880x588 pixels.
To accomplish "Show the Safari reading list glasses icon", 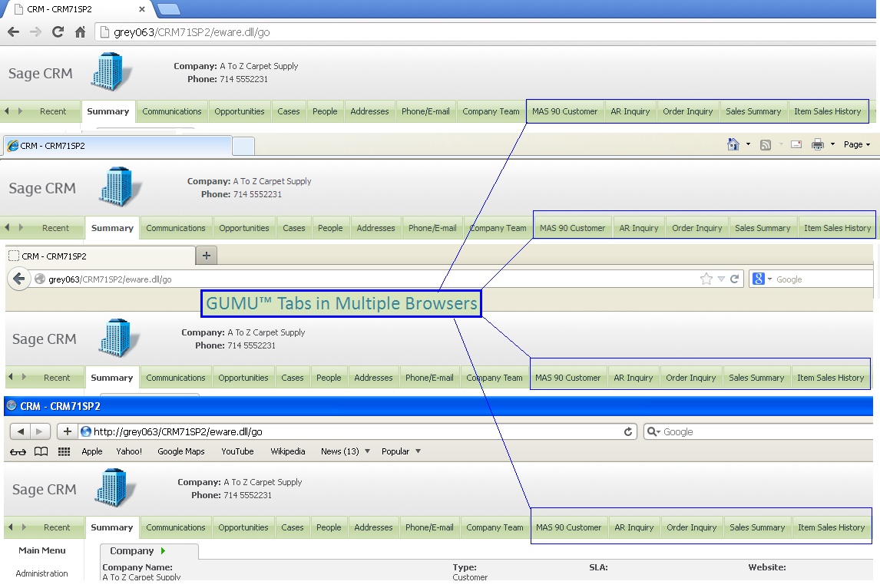I will [x=18, y=451].
